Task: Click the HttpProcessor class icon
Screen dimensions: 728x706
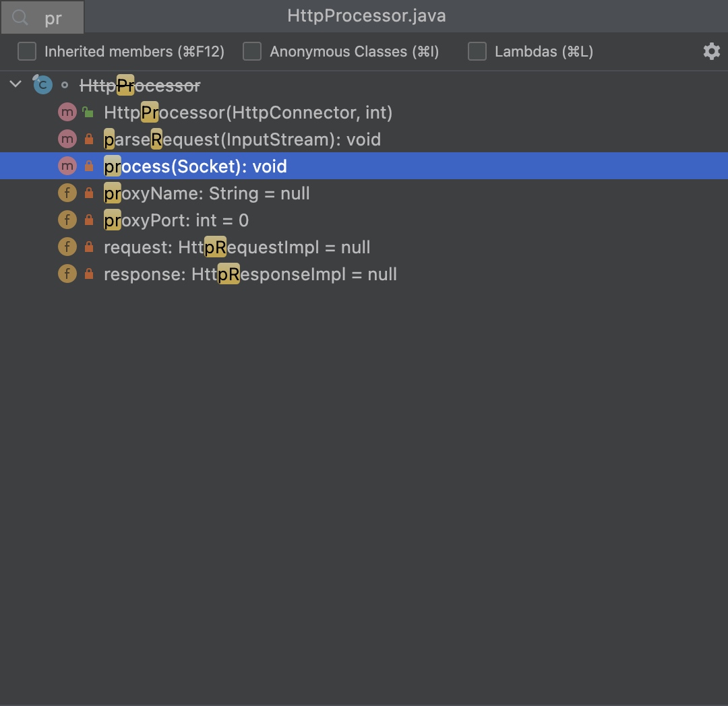Action: 42,85
